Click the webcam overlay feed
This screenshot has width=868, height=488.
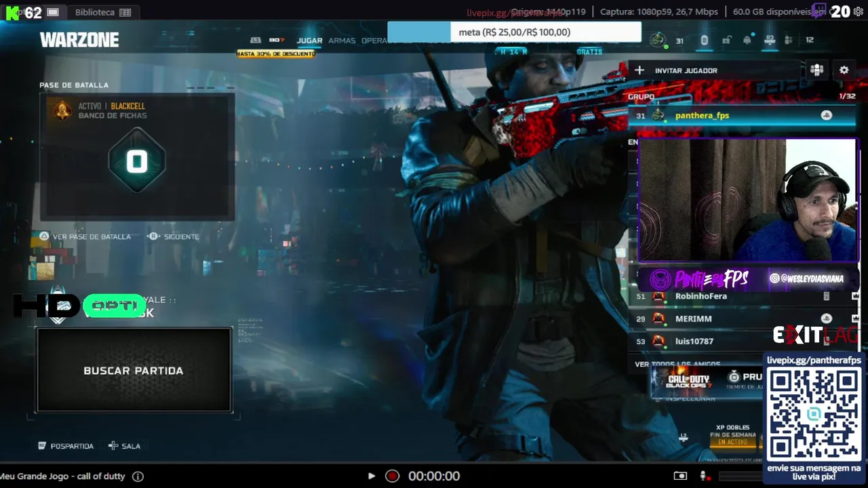click(748, 200)
